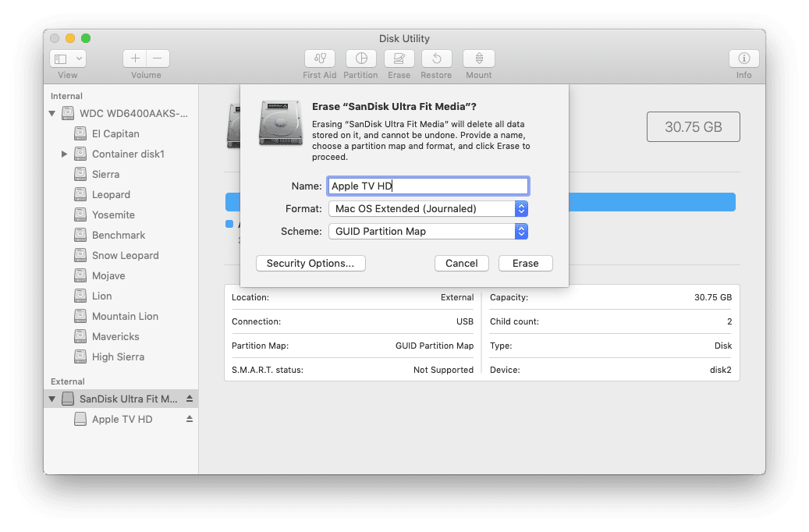This screenshot has height=532, width=809.
Task: Click the Mount toolbar icon
Action: pyautogui.click(x=478, y=59)
